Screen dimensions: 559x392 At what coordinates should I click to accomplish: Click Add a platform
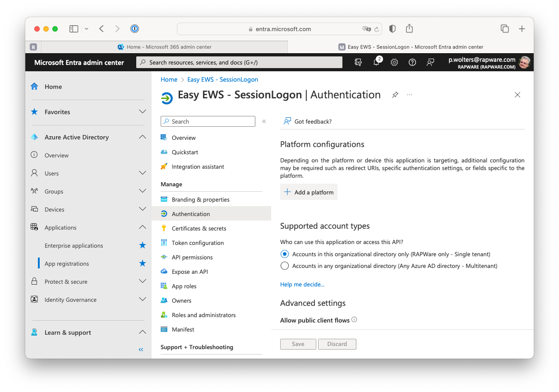[x=309, y=192]
